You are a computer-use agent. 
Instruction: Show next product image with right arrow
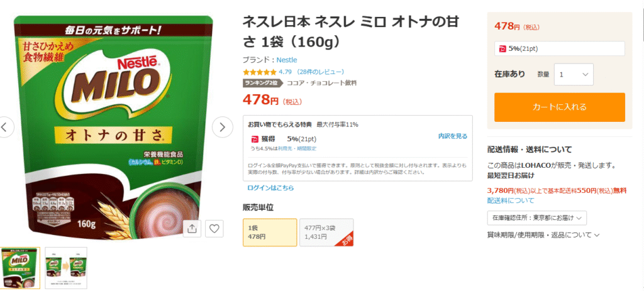222,127
